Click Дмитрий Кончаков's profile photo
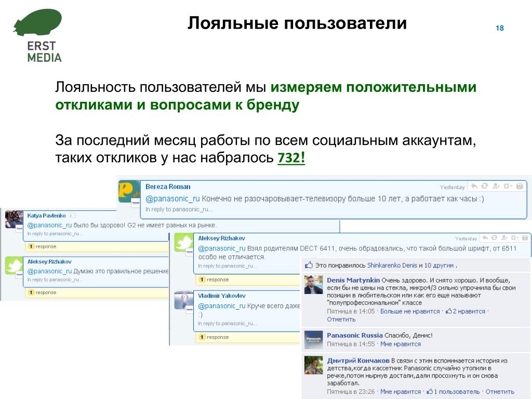This screenshot has width=532, height=399. pyautogui.click(x=313, y=365)
